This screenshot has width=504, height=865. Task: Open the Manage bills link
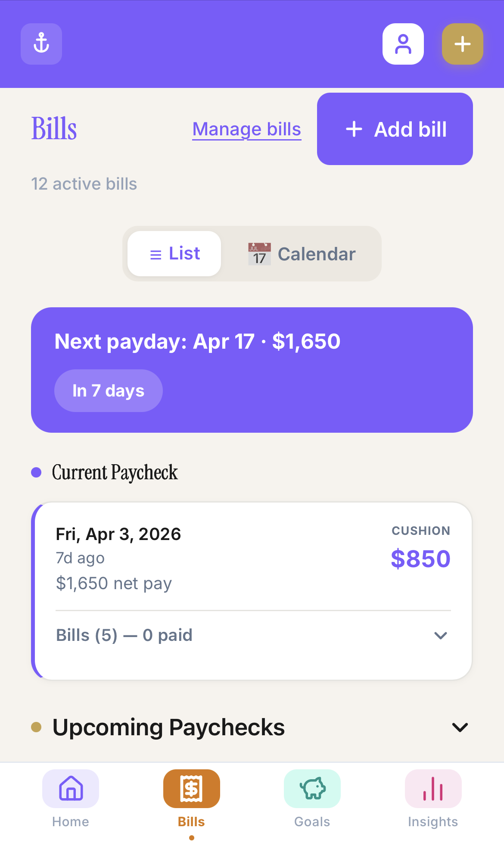pos(246,129)
